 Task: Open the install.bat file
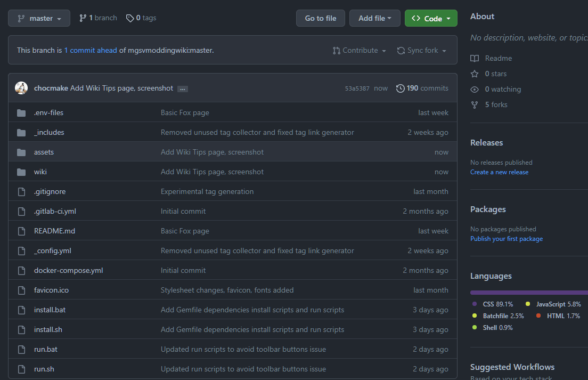pyautogui.click(x=50, y=310)
